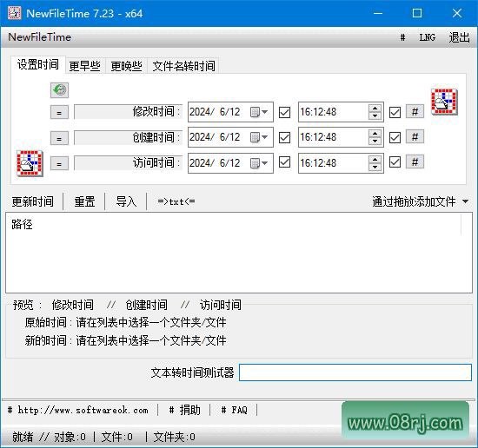Open the softwareok.com website link

coord(78,411)
